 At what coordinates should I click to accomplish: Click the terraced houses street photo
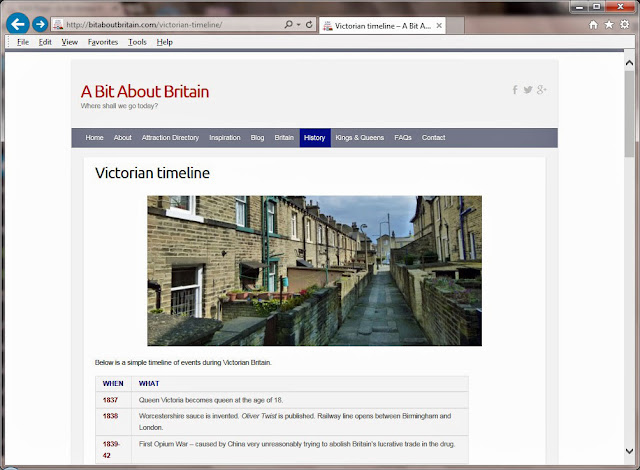coord(314,270)
